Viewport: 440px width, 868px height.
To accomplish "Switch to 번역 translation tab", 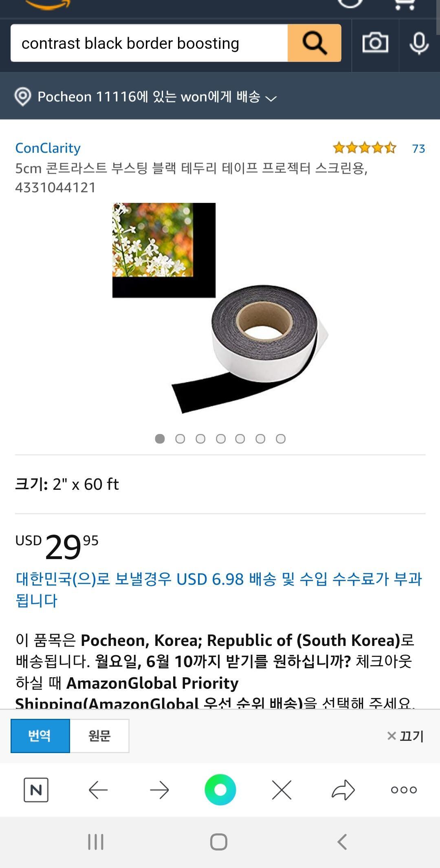I will pos(40,736).
